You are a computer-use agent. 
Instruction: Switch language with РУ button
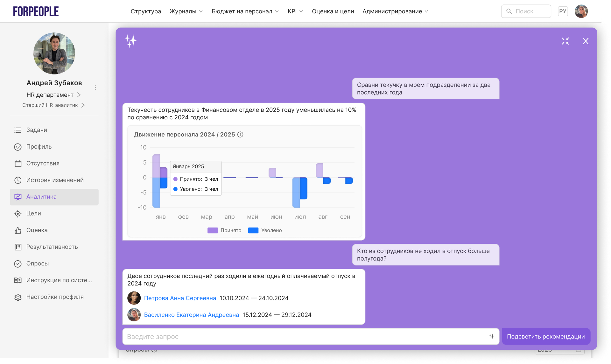pos(563,11)
